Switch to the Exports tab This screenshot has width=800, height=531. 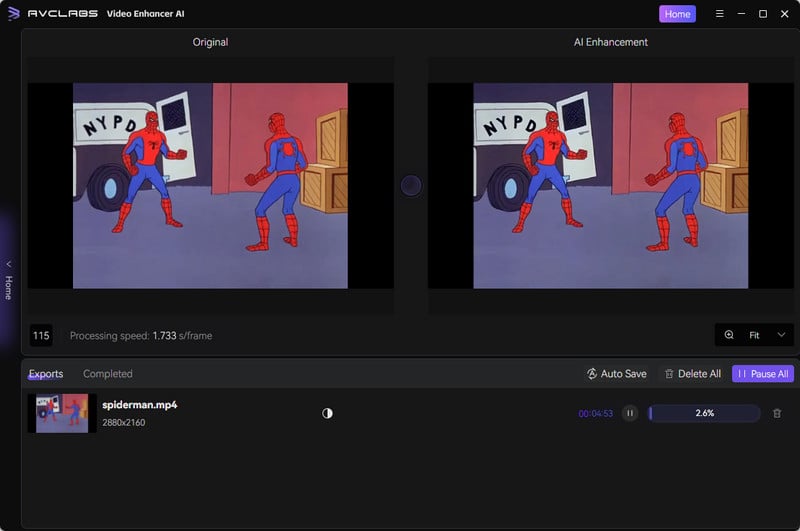coord(46,374)
